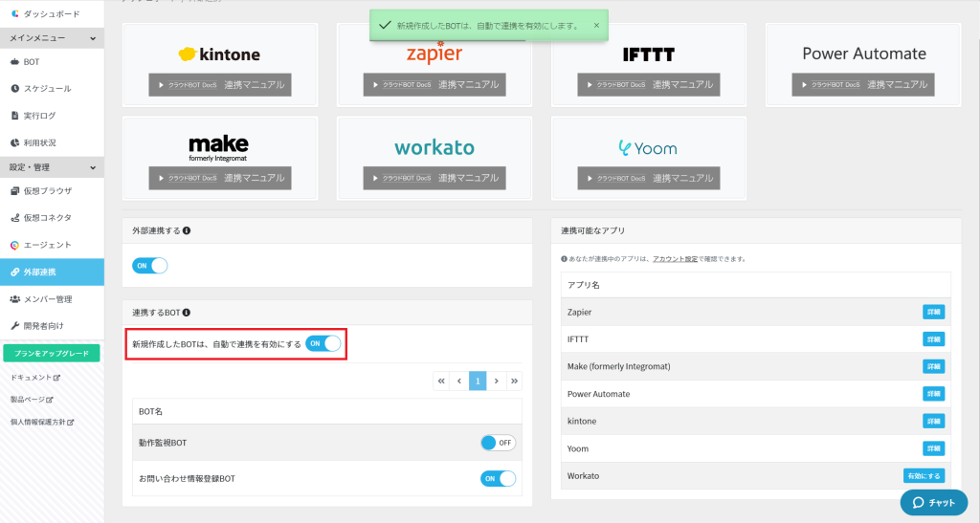The image size is (980, 523).
Task: Open 詳細 for IFTTT app
Action: point(934,339)
